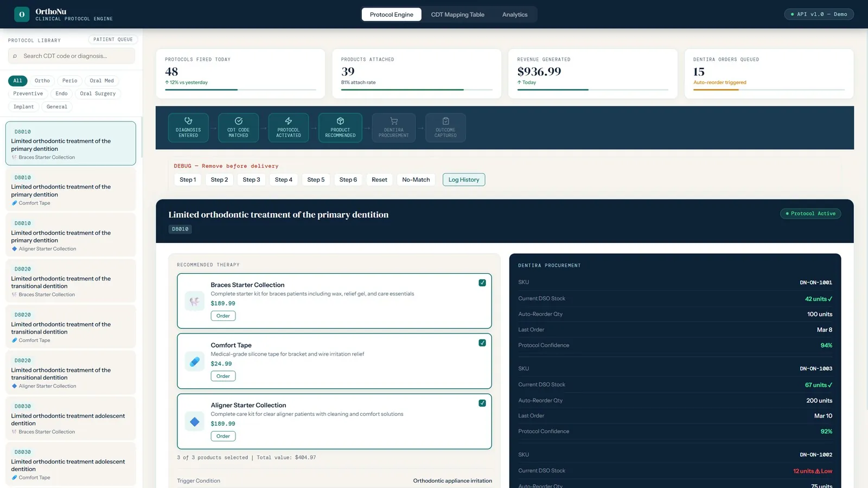The height and width of the screenshot is (488, 868).
Task: Filter protocols by Ortho
Action: coord(42,81)
